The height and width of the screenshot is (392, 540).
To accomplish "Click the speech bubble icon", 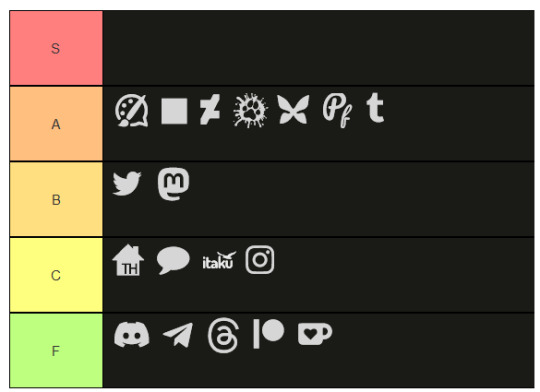I will click(173, 260).
